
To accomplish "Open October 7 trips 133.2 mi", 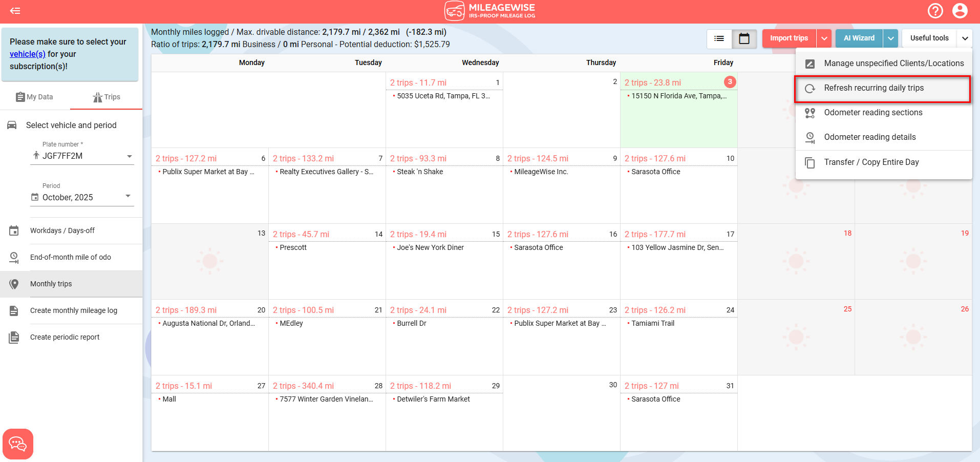I will click(x=303, y=158).
